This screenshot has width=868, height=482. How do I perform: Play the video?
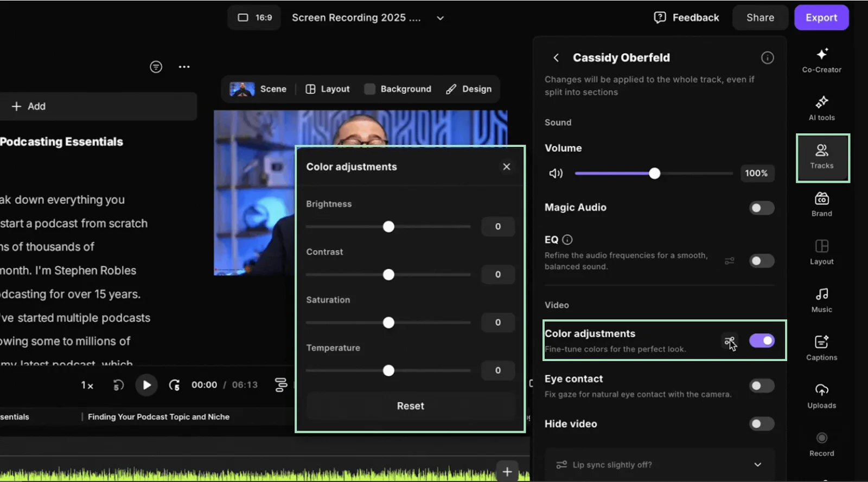coord(146,385)
